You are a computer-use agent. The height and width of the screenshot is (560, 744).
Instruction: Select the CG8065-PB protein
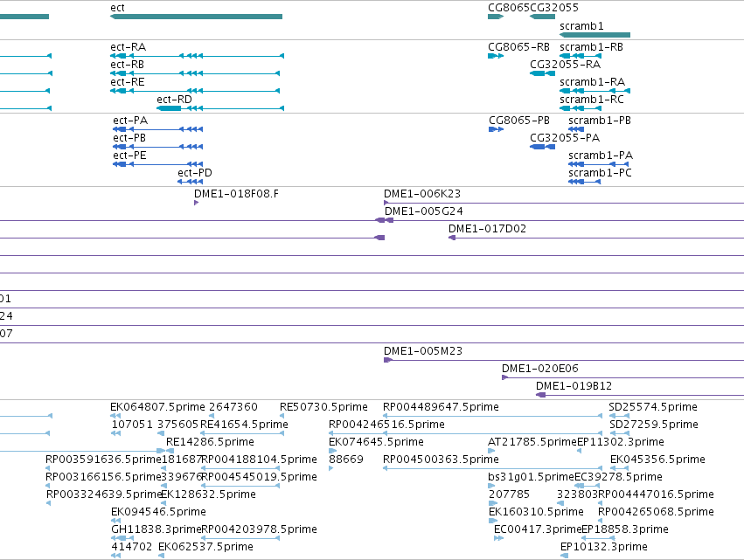pyautogui.click(x=496, y=129)
